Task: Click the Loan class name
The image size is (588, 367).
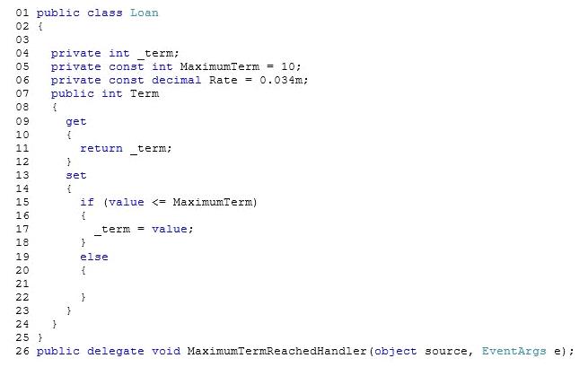Action: [x=144, y=13]
